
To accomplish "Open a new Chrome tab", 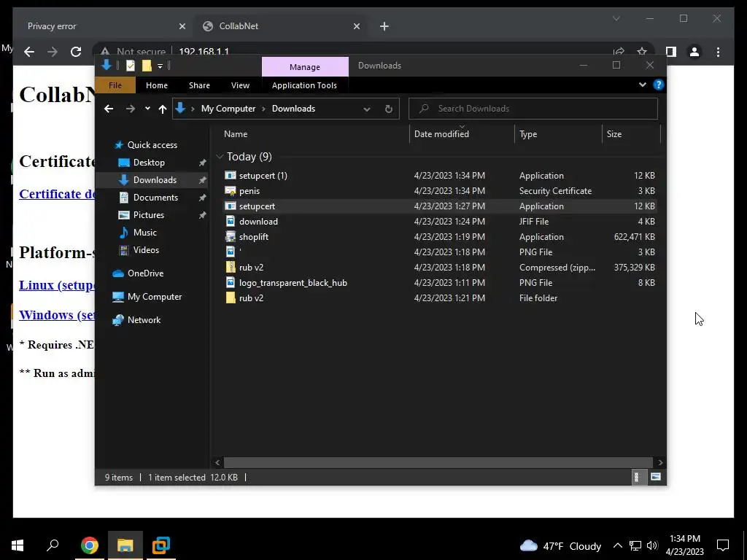I will pyautogui.click(x=384, y=27).
